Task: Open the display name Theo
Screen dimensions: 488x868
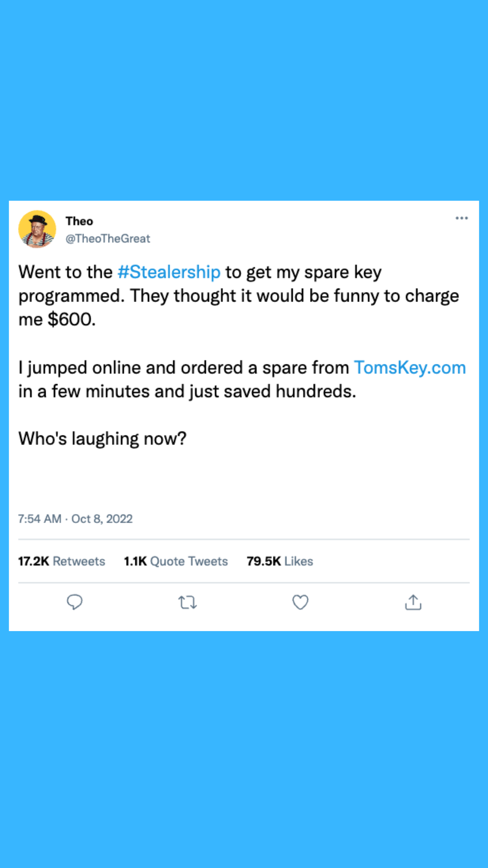Action: point(80,221)
